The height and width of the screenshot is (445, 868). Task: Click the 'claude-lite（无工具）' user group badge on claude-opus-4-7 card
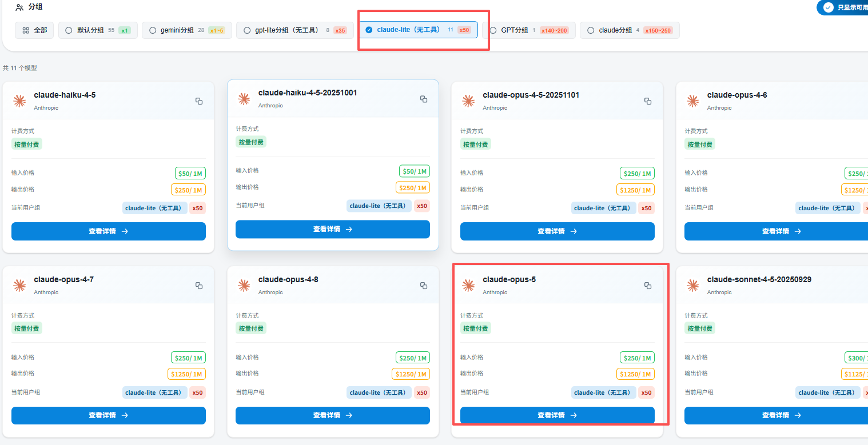click(154, 392)
